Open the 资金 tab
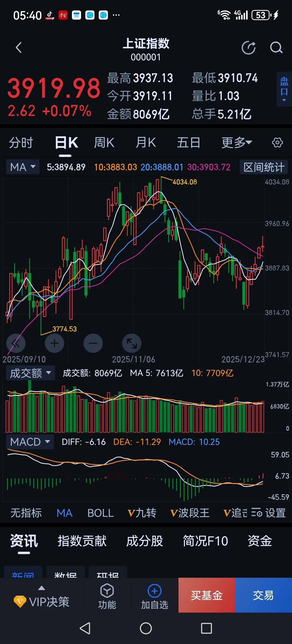This screenshot has width=292, height=644. click(260, 541)
